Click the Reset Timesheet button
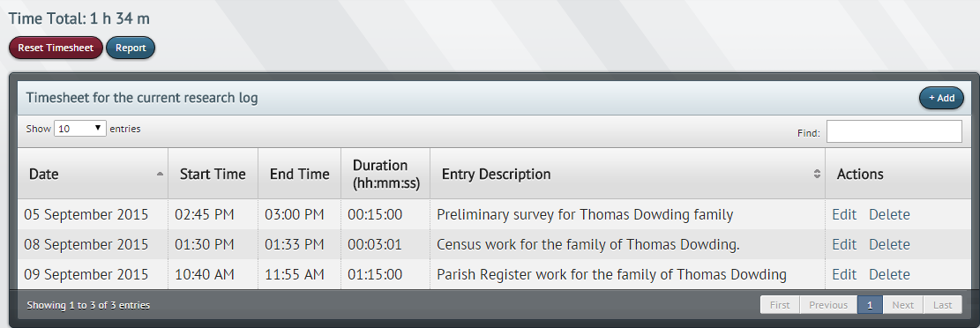 pyautogui.click(x=56, y=48)
